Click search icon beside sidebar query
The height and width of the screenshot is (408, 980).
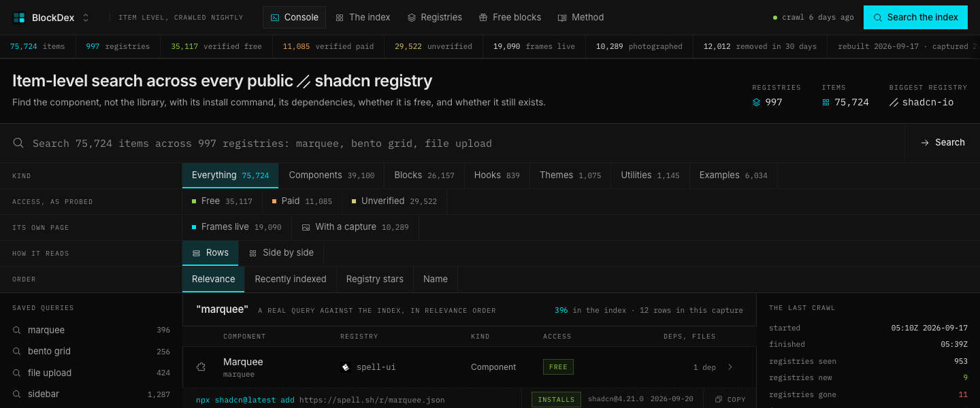tap(17, 394)
